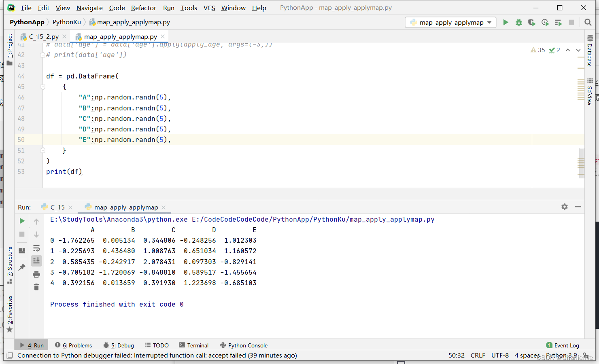
Task: Open the VCS menu
Action: pyautogui.click(x=209, y=8)
